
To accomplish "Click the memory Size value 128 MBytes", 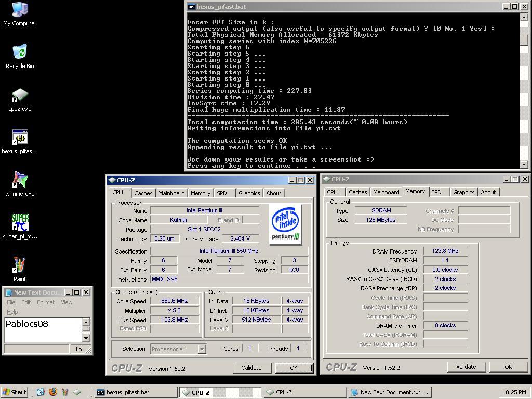I will [381, 220].
